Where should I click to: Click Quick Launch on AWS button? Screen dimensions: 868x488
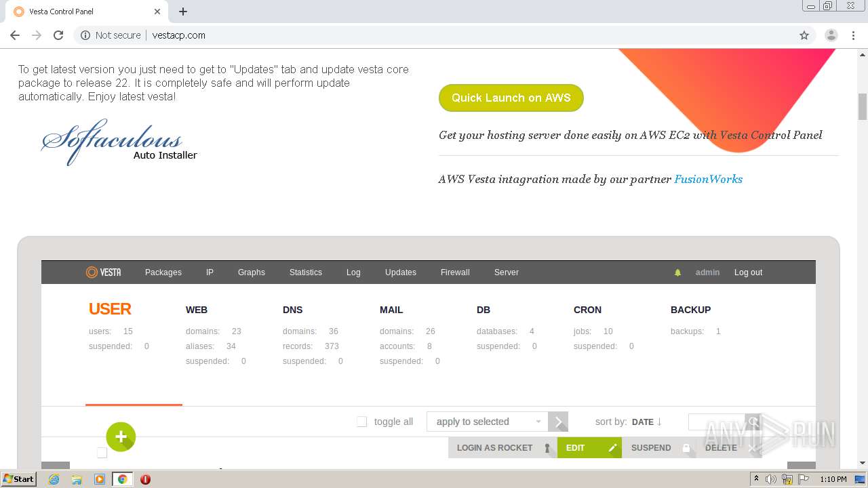tap(511, 98)
